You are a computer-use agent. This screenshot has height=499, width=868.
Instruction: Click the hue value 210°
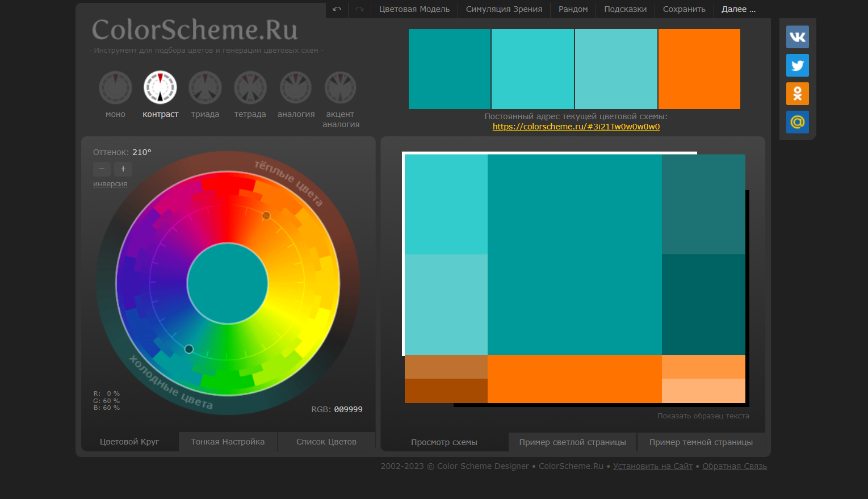142,152
